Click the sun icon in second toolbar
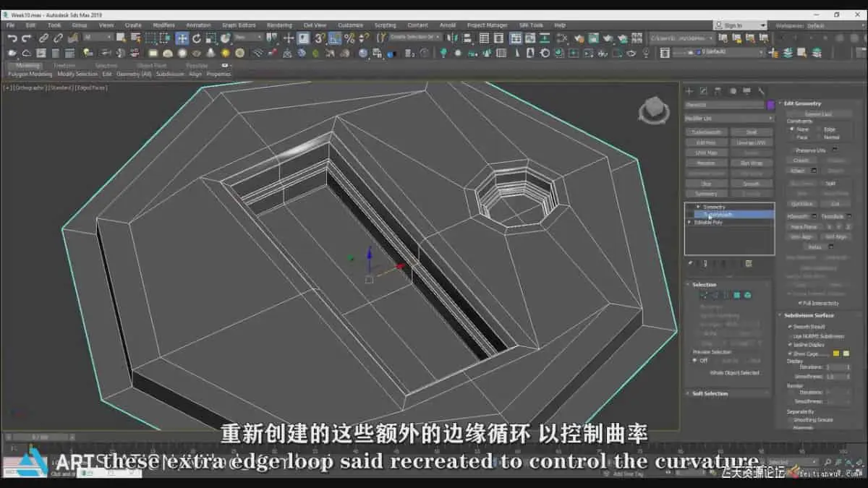Image resolution: width=868 pixels, height=488 pixels. [225, 53]
